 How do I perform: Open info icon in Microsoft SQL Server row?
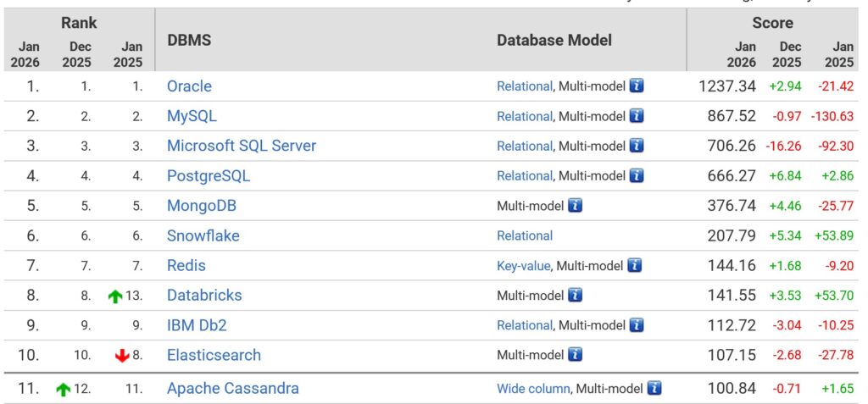[637, 146]
